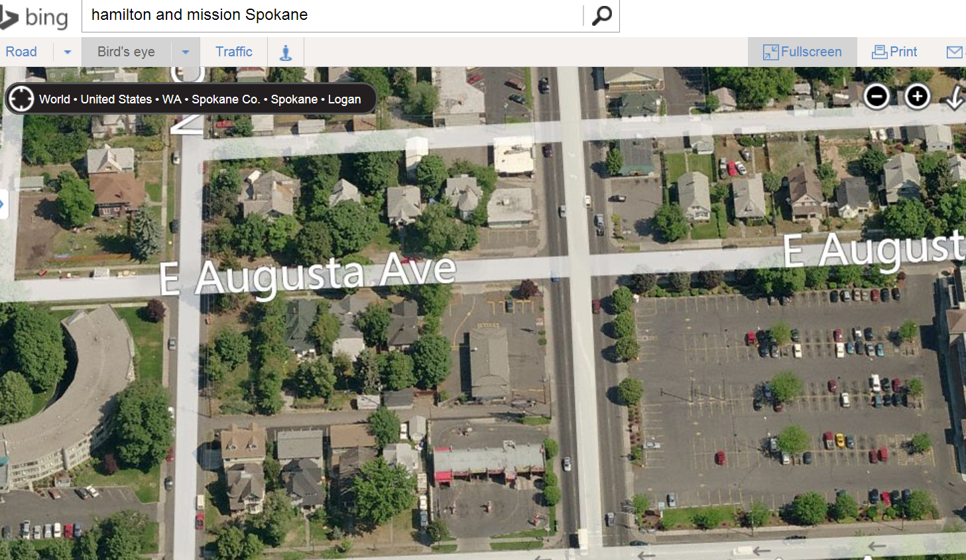The image size is (966, 560).
Task: Click the locate-me crosshair icon
Action: point(21,99)
